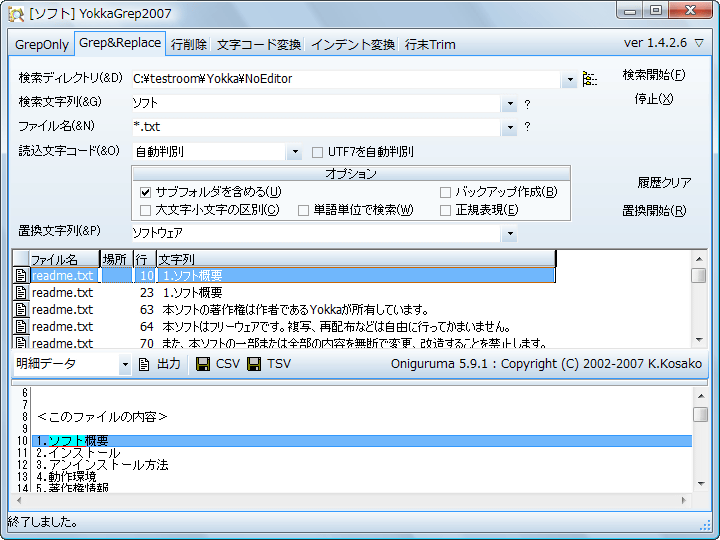Click results list vertical scrollbar thumb

698,276
